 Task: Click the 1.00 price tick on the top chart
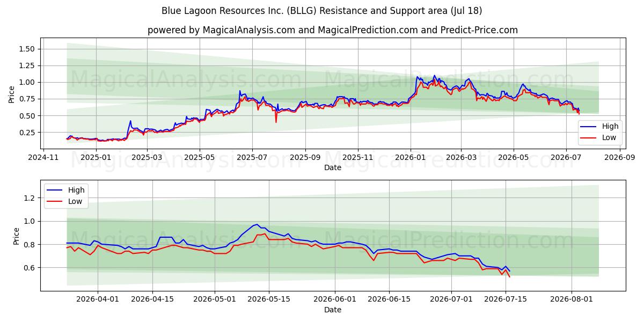(28, 82)
